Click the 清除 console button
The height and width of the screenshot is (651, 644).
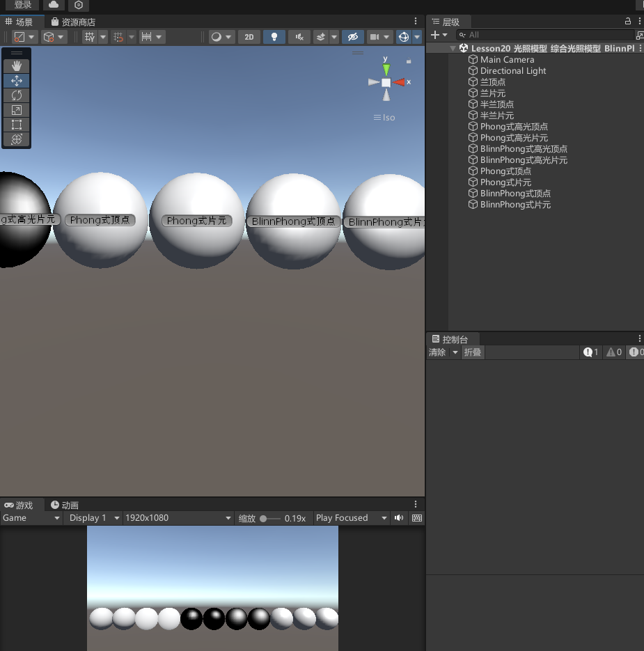pos(437,352)
